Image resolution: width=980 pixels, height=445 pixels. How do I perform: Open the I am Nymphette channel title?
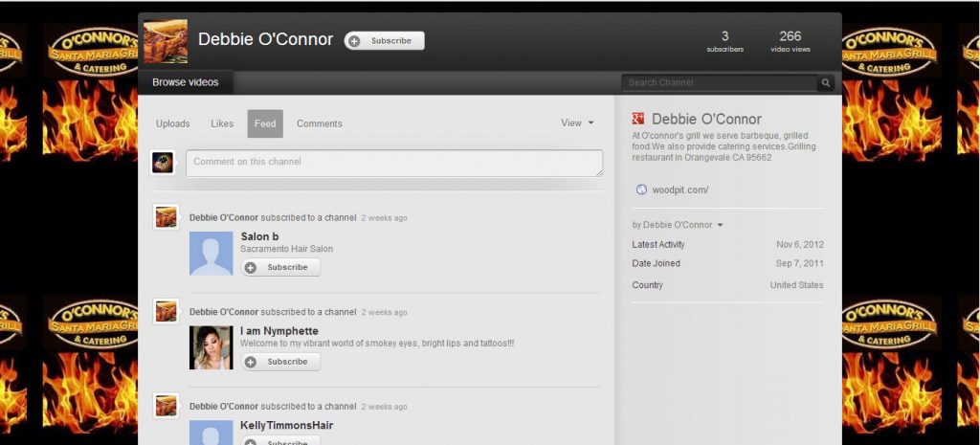pyautogui.click(x=278, y=331)
